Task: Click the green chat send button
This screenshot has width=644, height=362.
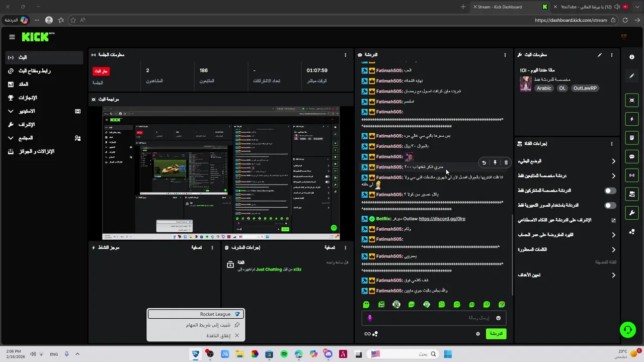Action: [496, 333]
